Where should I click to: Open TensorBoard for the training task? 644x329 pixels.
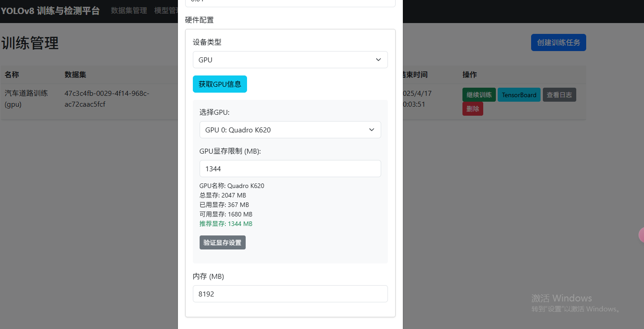coord(518,94)
